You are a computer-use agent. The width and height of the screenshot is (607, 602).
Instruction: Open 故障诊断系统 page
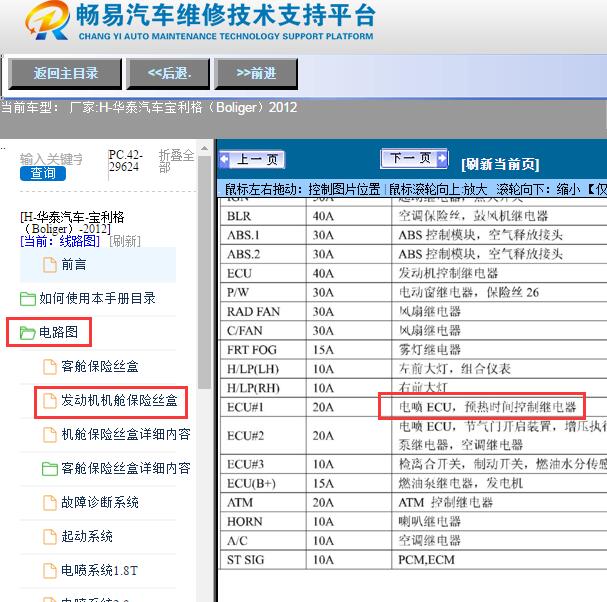coord(100,503)
